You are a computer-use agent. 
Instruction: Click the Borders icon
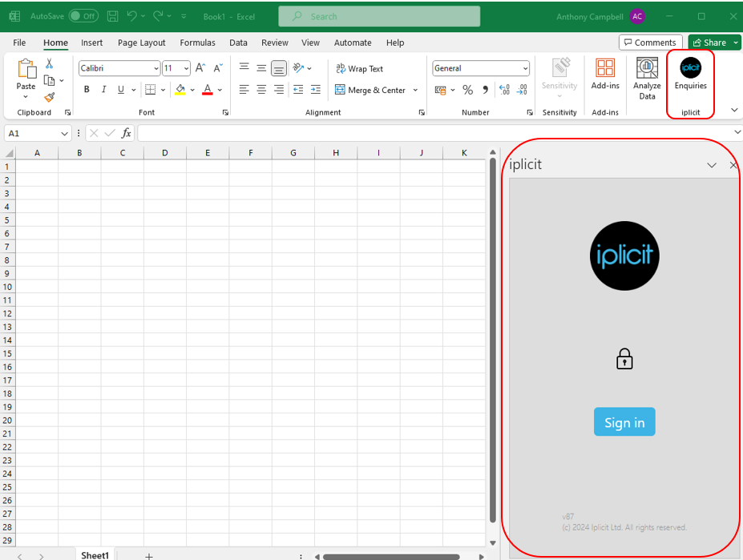point(150,90)
